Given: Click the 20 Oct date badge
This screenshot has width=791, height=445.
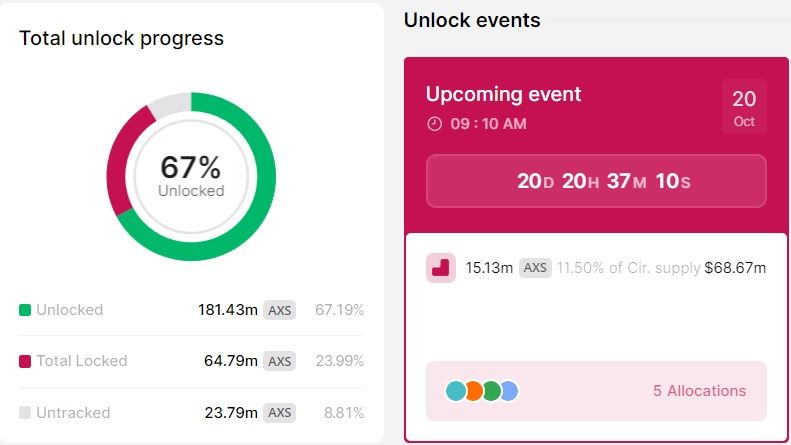Looking at the screenshot, I should click(744, 106).
